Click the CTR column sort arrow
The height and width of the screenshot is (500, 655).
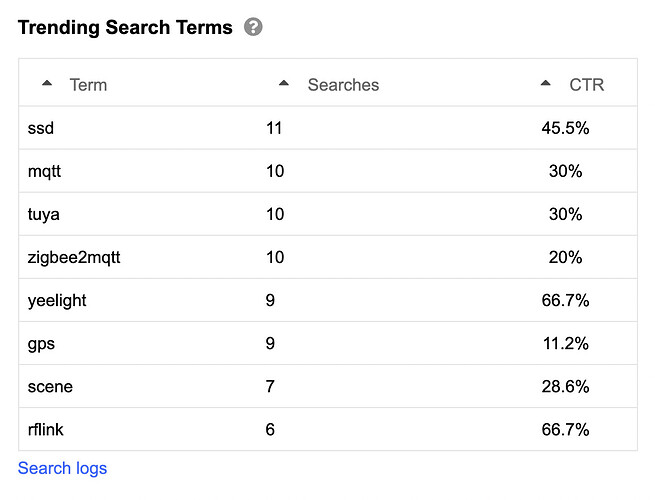[x=545, y=83]
